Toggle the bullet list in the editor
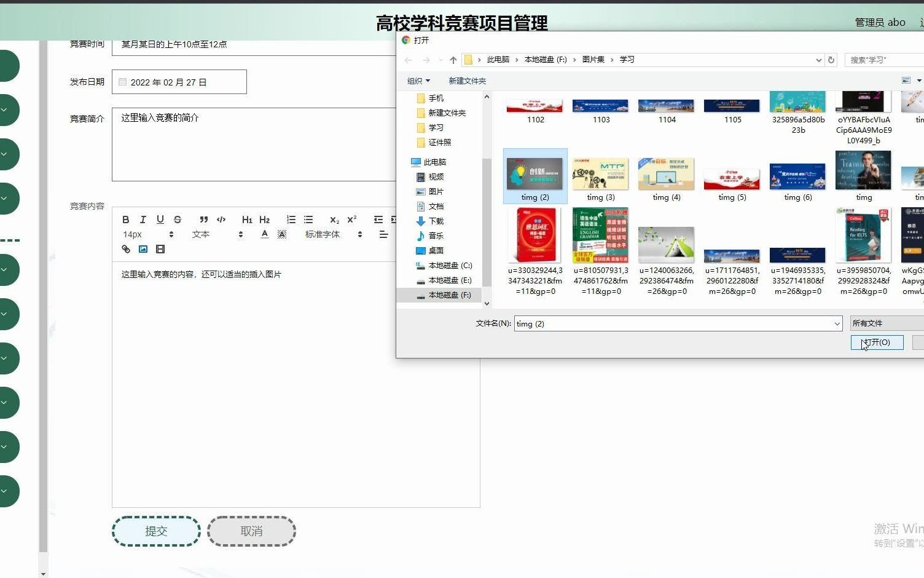The image size is (924, 578). click(x=308, y=220)
